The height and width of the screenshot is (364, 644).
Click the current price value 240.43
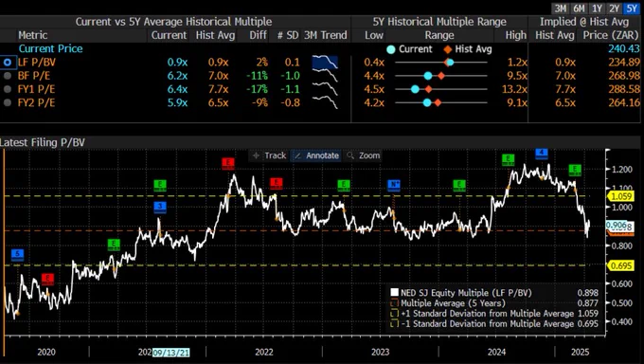click(623, 49)
